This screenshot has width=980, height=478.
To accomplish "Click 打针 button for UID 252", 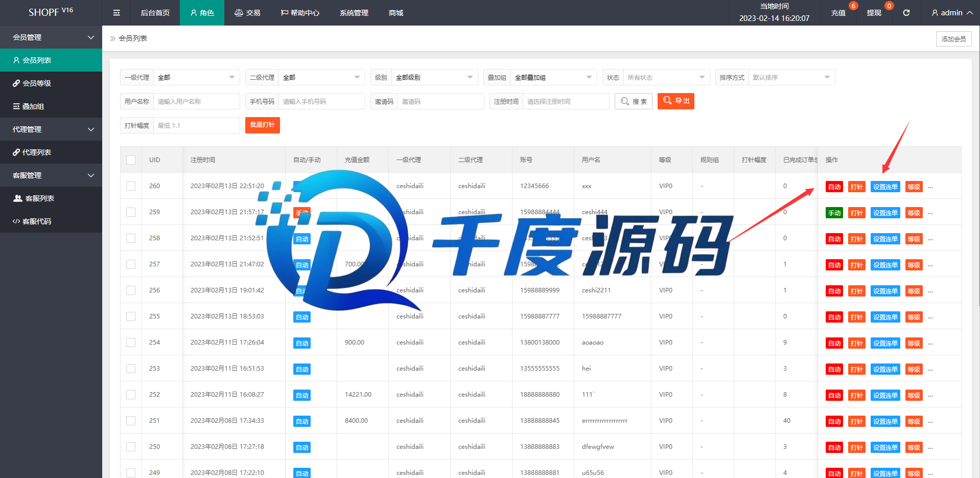I will (x=857, y=395).
